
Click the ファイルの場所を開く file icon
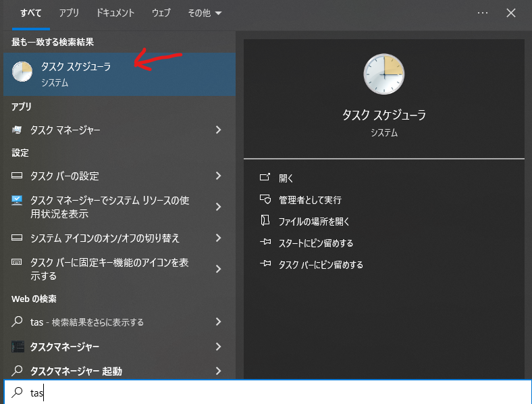(x=265, y=221)
